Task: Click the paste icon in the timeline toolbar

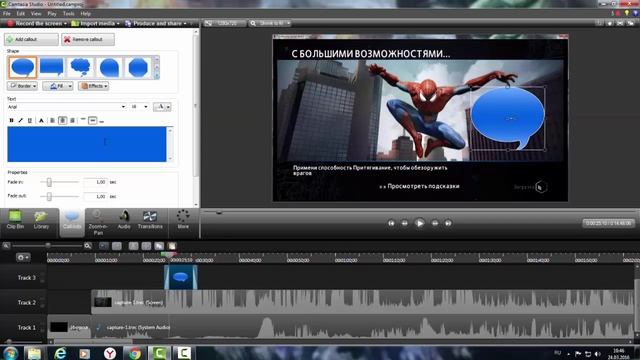Action: (x=172, y=246)
